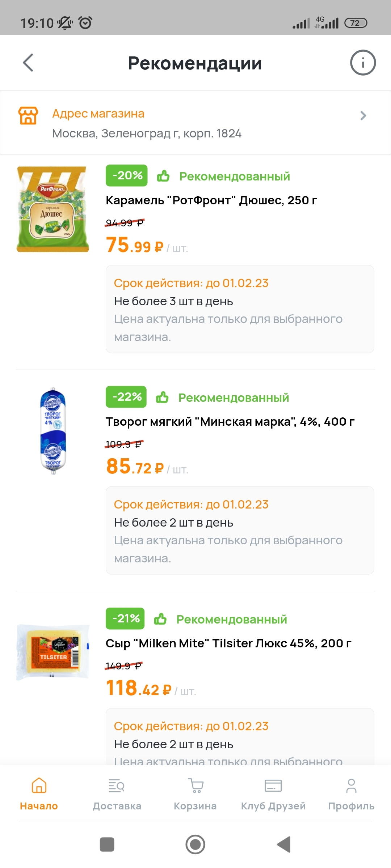The width and height of the screenshot is (391, 868).
Task: Open Сыр "Milken Mite" Tilsiter title
Action: (x=228, y=643)
